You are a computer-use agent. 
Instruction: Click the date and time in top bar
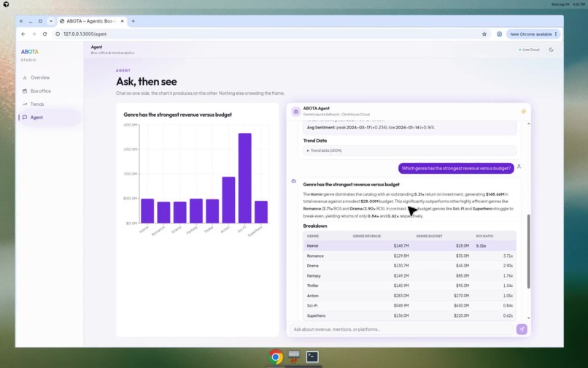(568, 4)
